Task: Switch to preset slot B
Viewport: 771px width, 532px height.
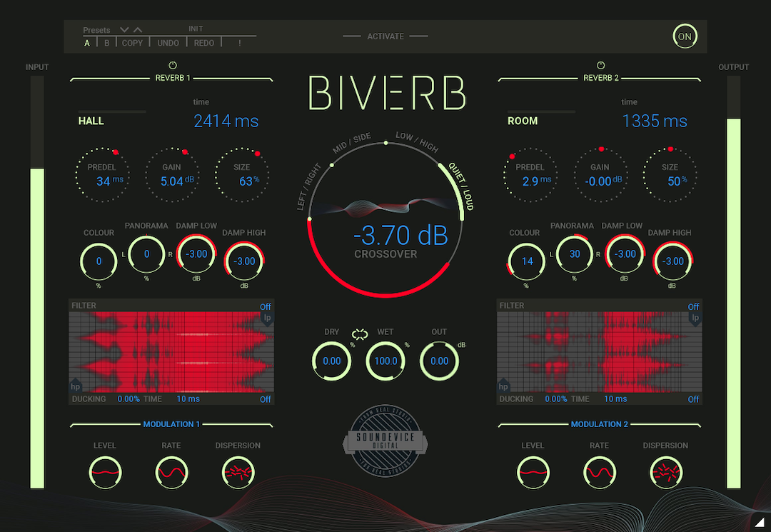Action: [107, 43]
